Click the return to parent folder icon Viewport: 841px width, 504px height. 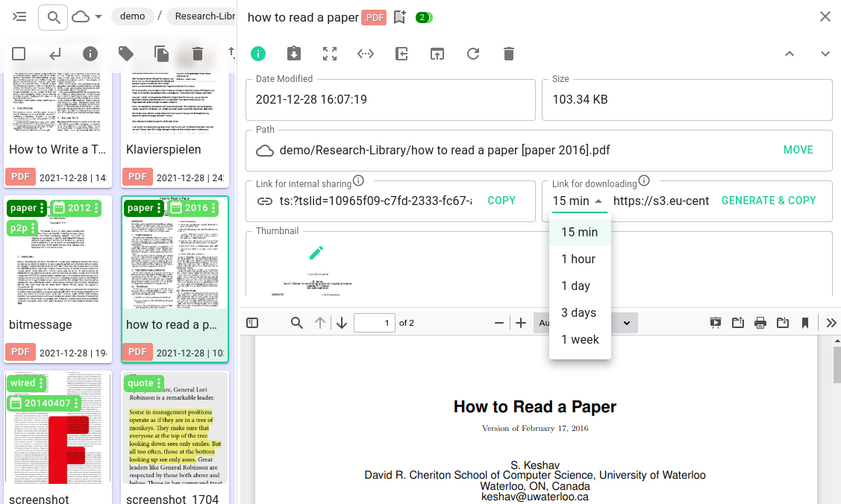point(54,54)
